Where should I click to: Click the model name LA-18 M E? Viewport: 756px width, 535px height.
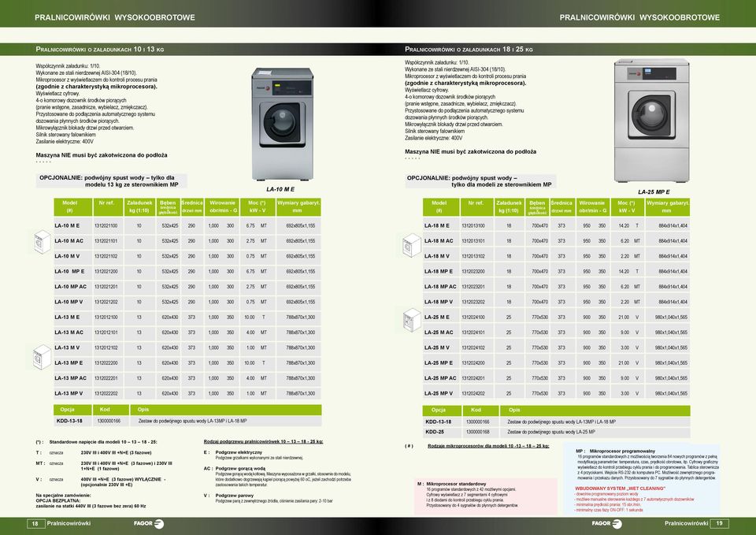click(437, 226)
